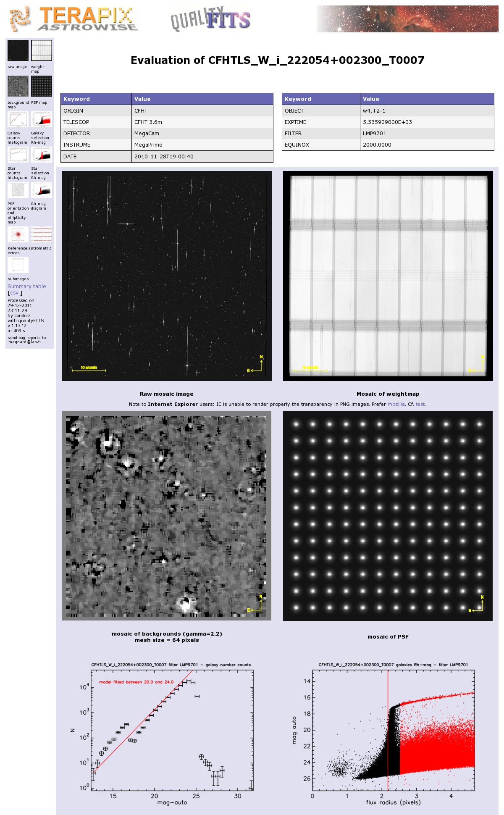Click the QualityFITS logo

coord(210,19)
